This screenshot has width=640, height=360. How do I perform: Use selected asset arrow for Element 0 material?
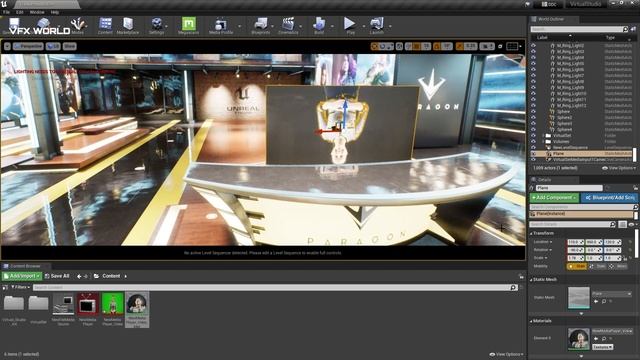point(596,338)
